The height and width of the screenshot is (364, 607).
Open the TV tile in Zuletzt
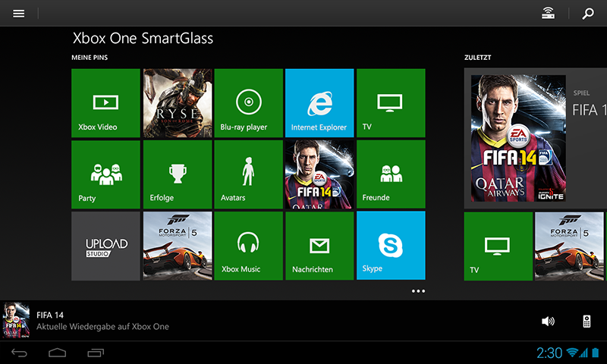click(x=498, y=246)
